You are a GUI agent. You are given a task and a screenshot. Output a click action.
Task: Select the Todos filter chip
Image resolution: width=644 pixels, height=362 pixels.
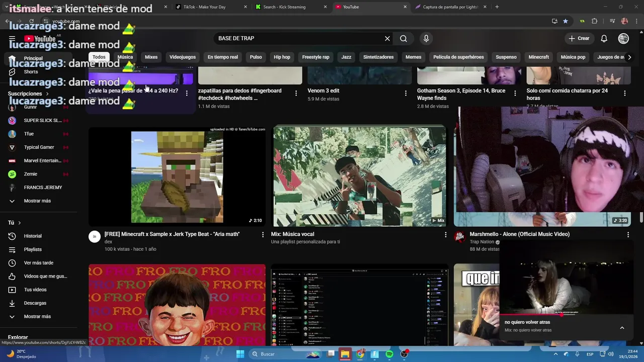(99, 57)
